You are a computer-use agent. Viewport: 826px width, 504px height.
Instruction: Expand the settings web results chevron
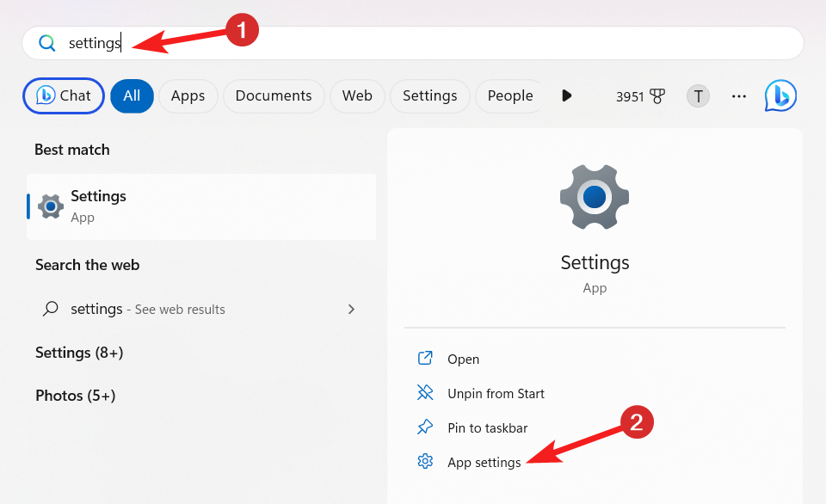(x=351, y=309)
